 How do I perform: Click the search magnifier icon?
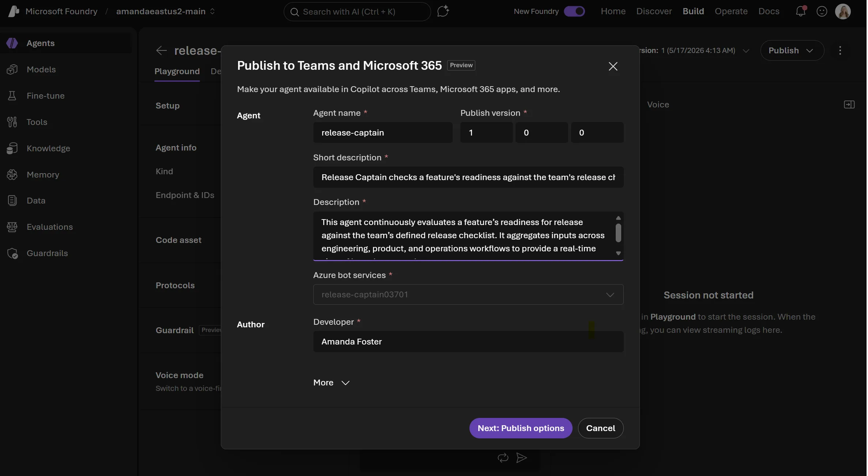pyautogui.click(x=294, y=12)
